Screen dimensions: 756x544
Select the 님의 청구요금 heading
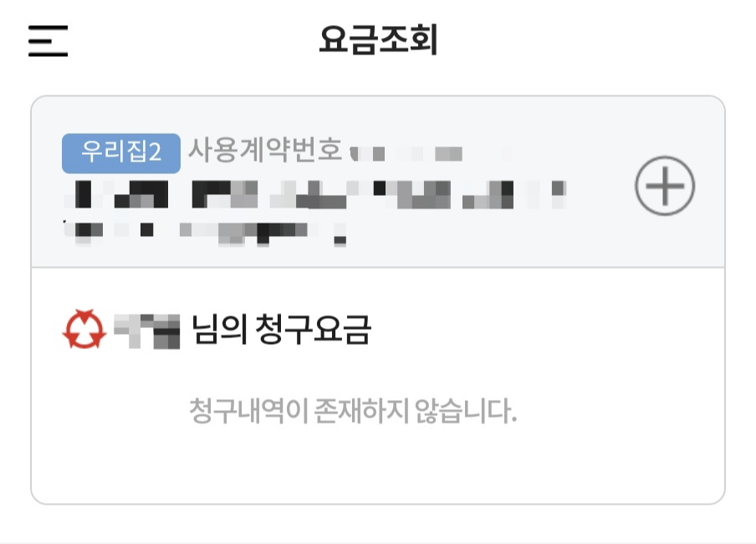[x=282, y=329]
